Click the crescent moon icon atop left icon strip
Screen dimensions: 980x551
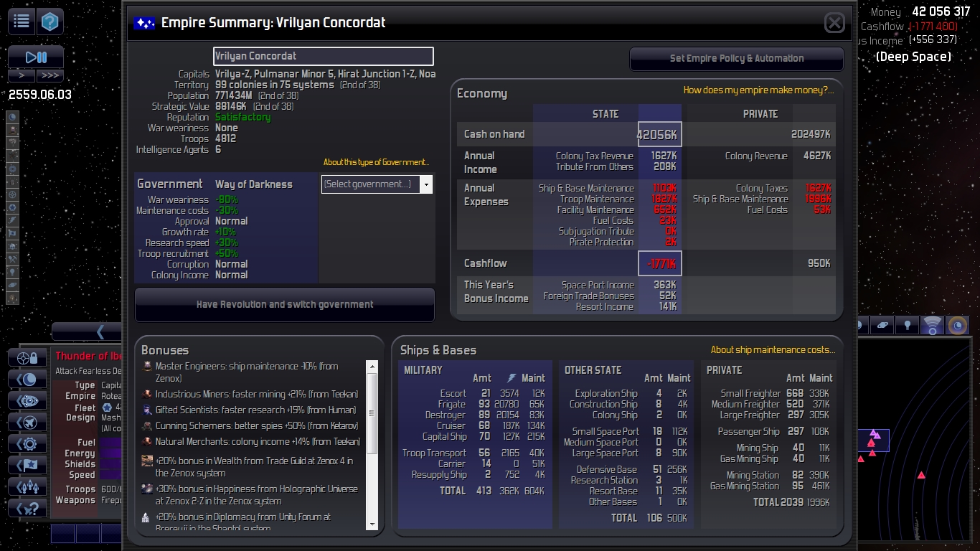pos(12,117)
